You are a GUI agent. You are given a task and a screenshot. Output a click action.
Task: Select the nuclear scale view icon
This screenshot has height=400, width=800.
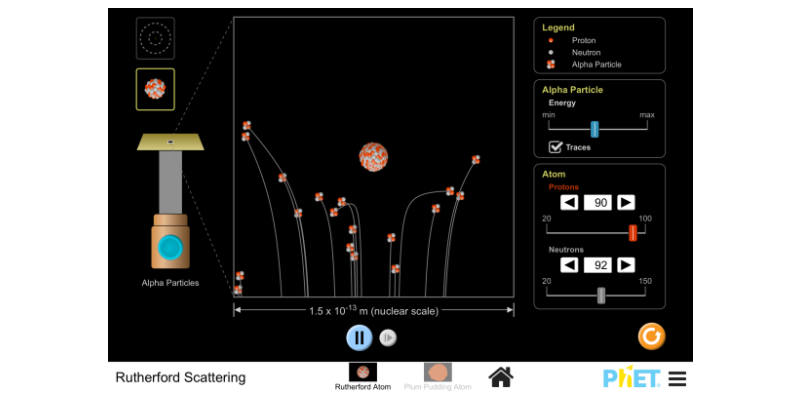coord(155,88)
